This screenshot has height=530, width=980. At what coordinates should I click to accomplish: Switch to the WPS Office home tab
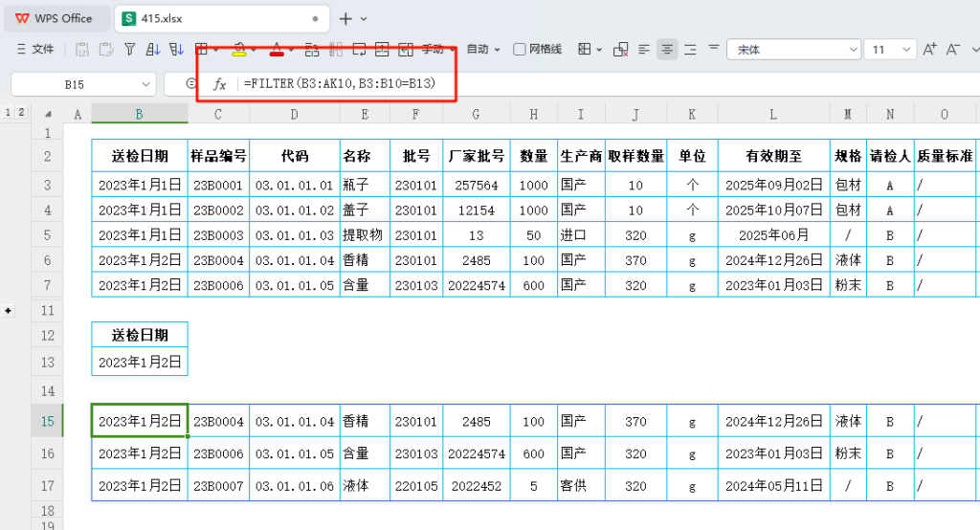click(x=55, y=19)
